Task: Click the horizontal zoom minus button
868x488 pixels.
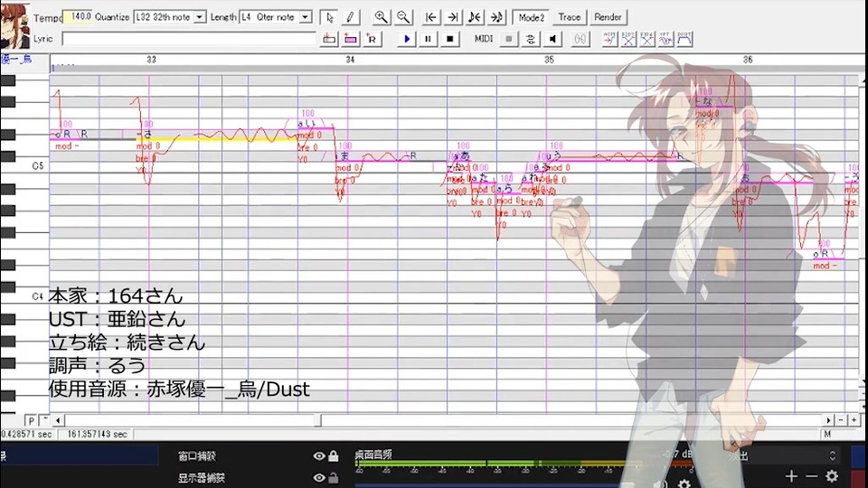Action: (x=841, y=420)
